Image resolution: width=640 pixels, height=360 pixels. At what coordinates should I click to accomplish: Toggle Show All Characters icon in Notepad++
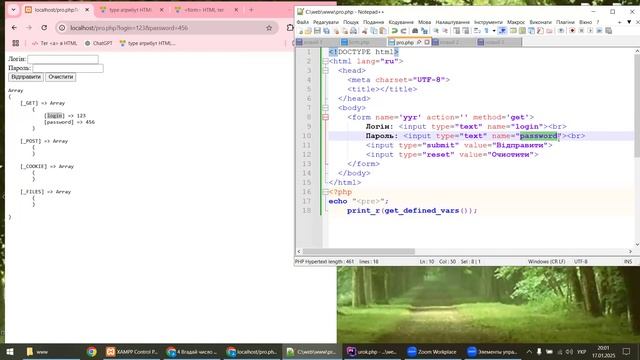tap(487, 31)
